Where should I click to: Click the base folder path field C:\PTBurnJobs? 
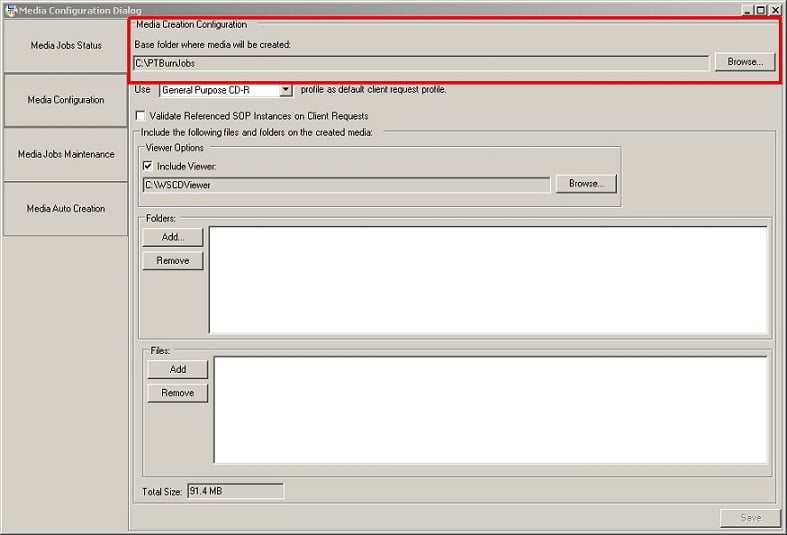(420, 63)
